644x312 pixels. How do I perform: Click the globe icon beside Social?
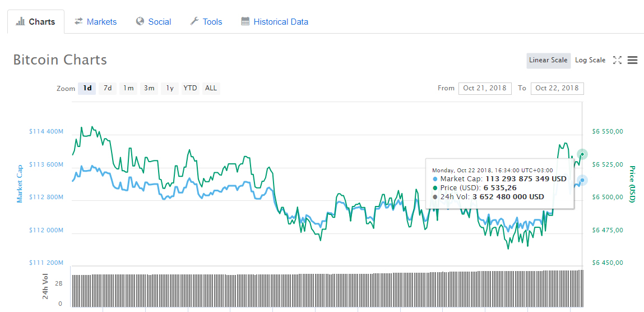pyautogui.click(x=140, y=21)
